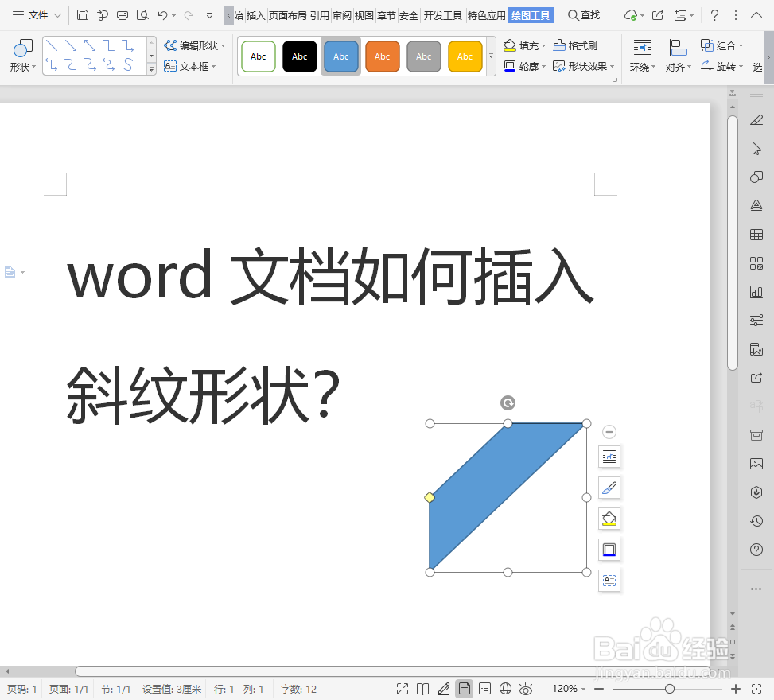Expand the 形状效果 dropdown

(612, 66)
